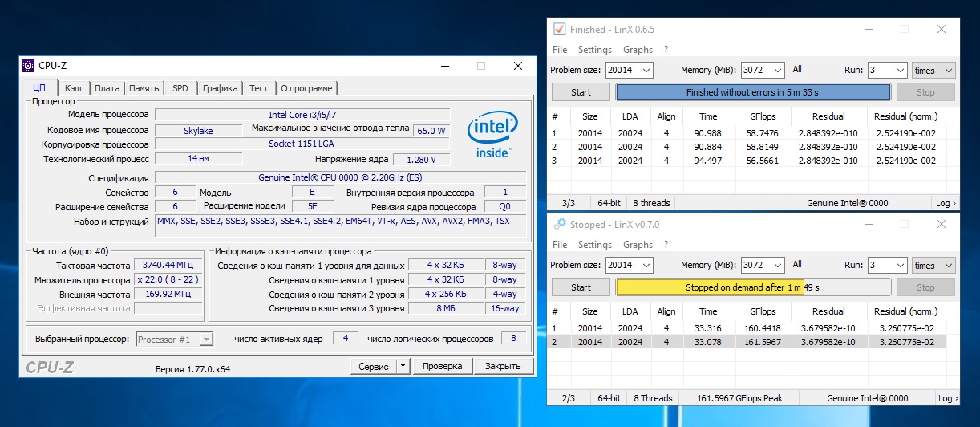Open the ЦП tab in CPU-Z

pyautogui.click(x=39, y=88)
